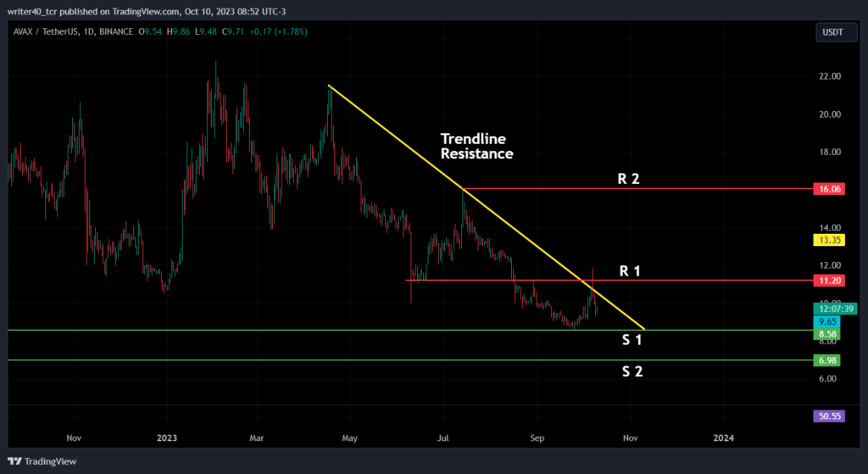868x474 pixels.
Task: Select the R 2 resistance label
Action: 628,179
